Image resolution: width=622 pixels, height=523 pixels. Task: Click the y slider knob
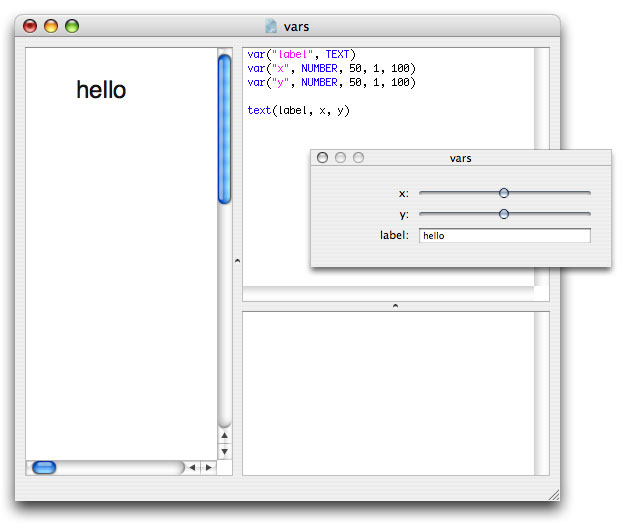point(504,214)
